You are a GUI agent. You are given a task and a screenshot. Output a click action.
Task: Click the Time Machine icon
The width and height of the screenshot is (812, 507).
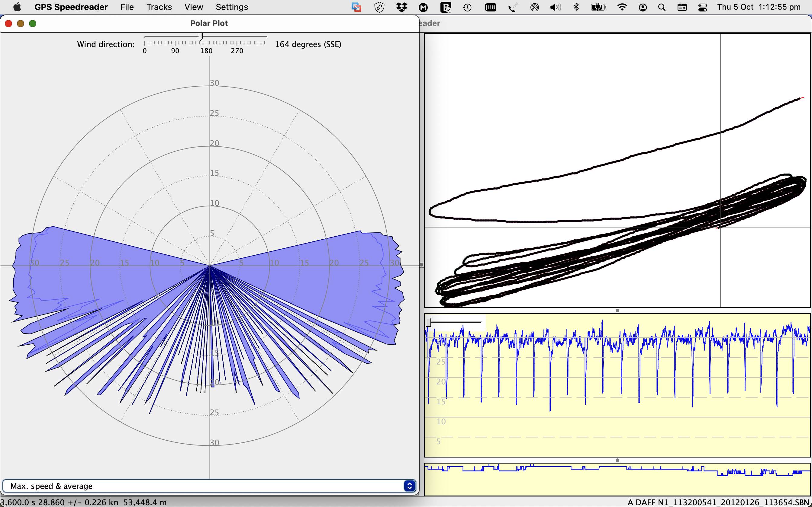(x=467, y=7)
